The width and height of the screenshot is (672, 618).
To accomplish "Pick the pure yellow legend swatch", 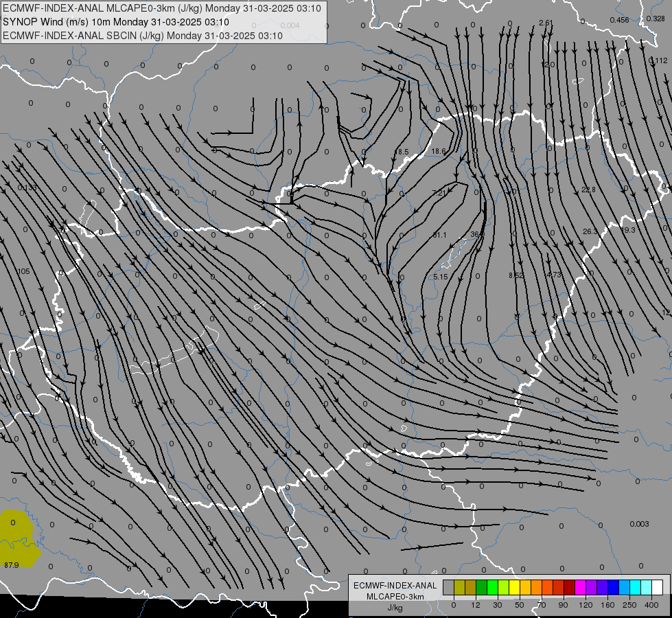I will [x=514, y=587].
